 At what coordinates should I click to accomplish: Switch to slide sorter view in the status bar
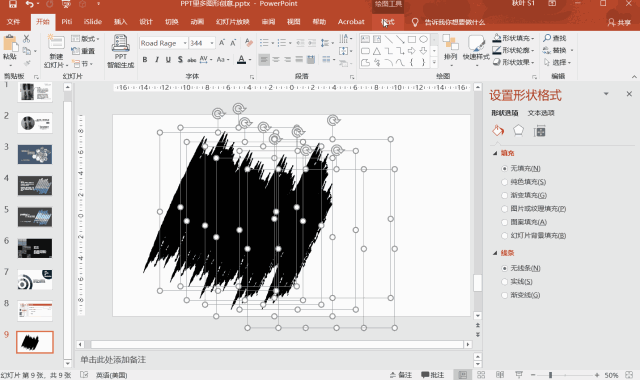click(481, 375)
